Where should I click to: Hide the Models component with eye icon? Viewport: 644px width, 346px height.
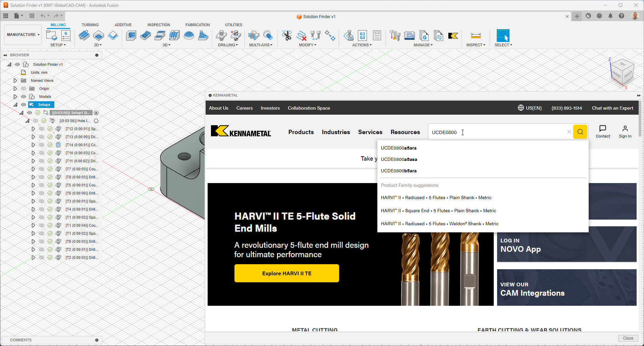[23, 97]
